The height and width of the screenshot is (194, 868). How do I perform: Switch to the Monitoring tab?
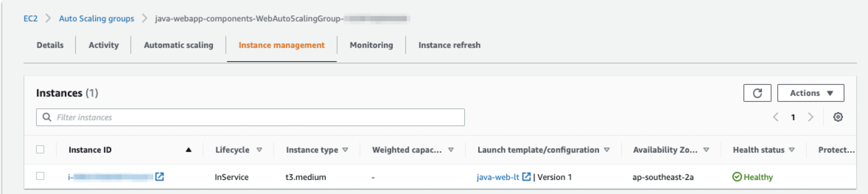pyautogui.click(x=371, y=45)
